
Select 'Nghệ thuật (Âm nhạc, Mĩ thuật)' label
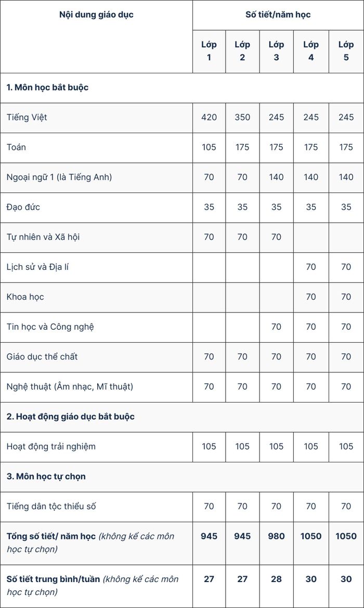click(x=70, y=386)
